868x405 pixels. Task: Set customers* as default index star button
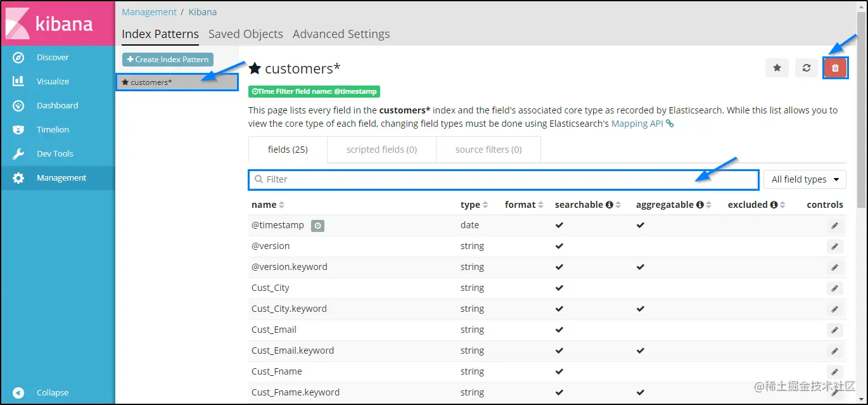coord(777,68)
